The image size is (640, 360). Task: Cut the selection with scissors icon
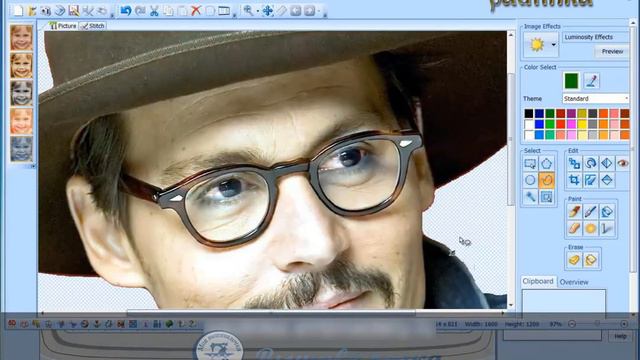pos(154,11)
